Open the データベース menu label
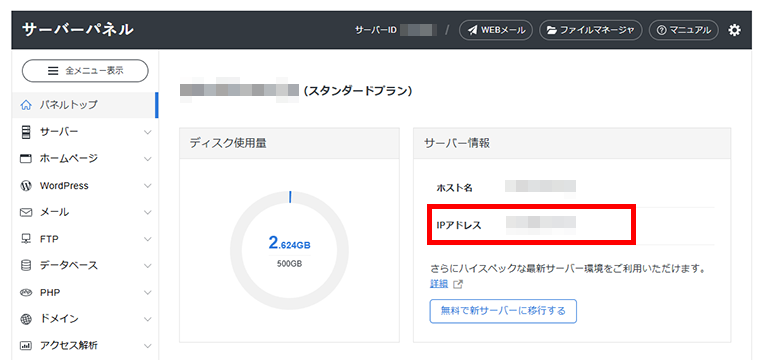Image resolution: width=760 pixels, height=360 pixels. click(x=69, y=266)
